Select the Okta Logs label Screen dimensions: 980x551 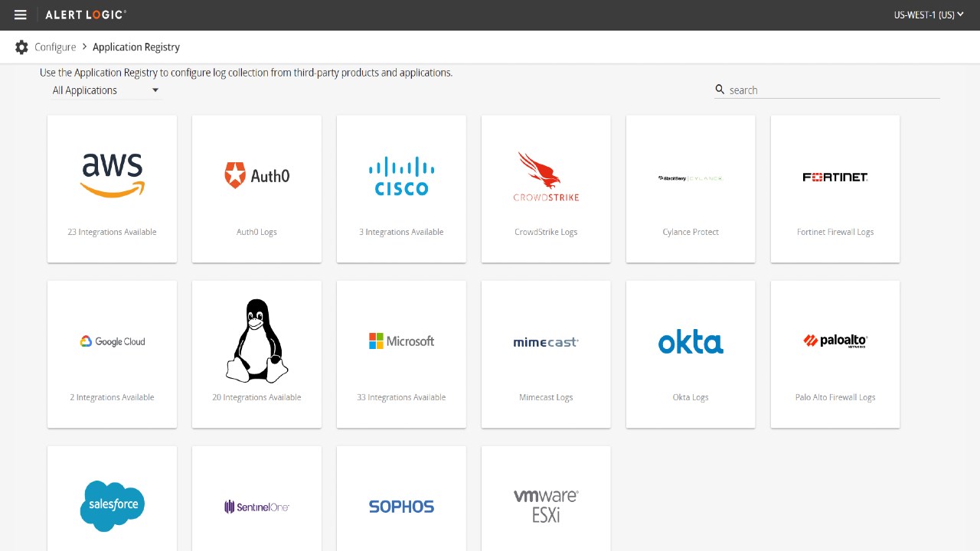(691, 397)
